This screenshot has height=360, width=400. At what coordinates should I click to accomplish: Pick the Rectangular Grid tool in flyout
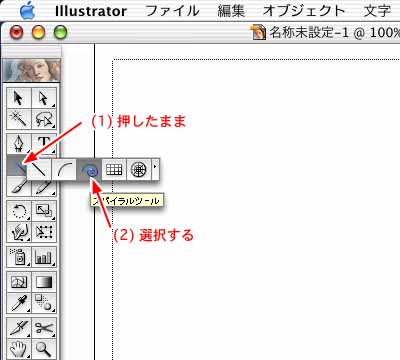(x=114, y=170)
